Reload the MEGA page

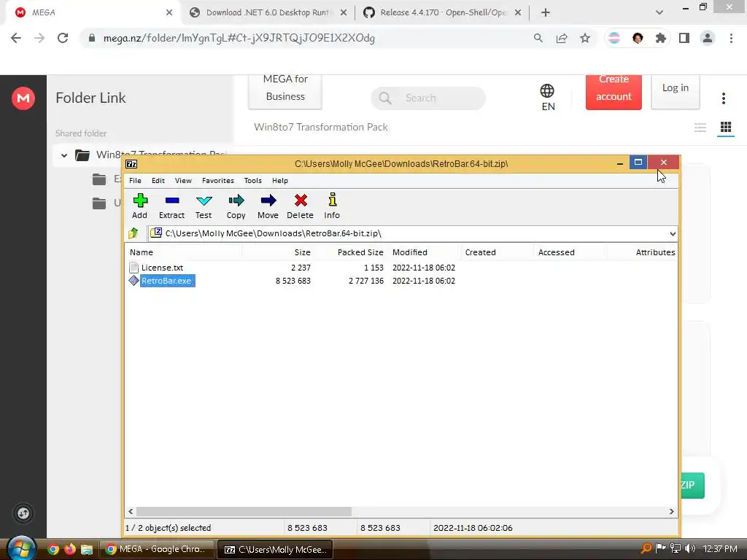coord(63,38)
